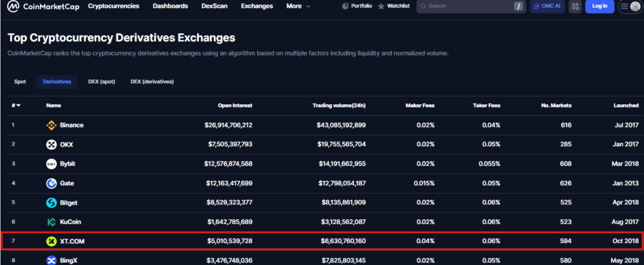Click the BingX logo icon
The image size is (644, 265).
point(52,260)
